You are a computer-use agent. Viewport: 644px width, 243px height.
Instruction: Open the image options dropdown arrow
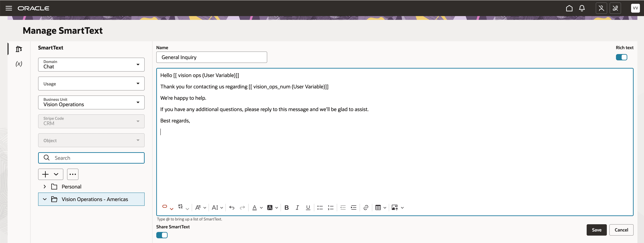coord(402,208)
